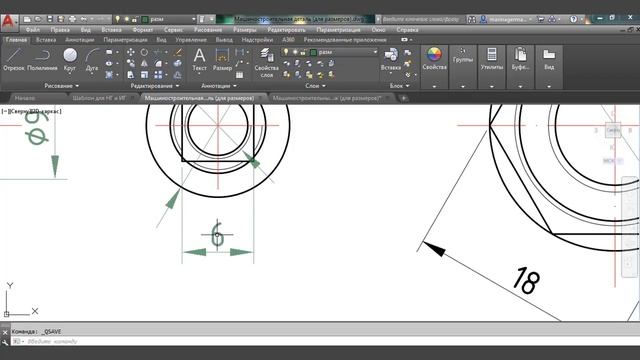This screenshot has height=360, width=640.
Task: Toggle layer lock in ribbon Слои combo
Action: pos(303,52)
